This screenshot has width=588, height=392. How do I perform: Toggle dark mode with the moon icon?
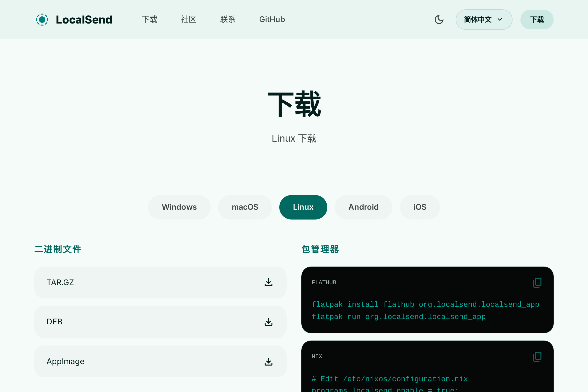pyautogui.click(x=439, y=20)
